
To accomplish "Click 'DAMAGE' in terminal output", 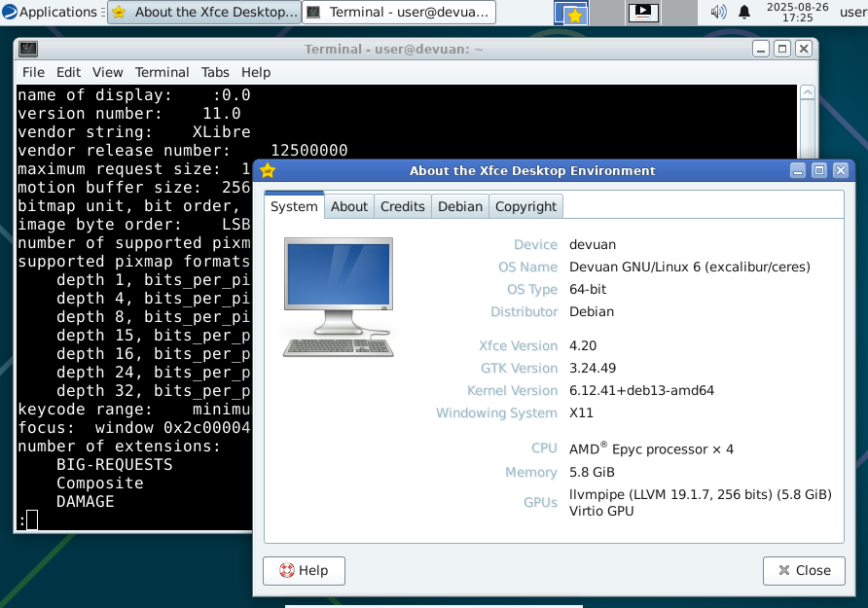I will (x=86, y=502).
